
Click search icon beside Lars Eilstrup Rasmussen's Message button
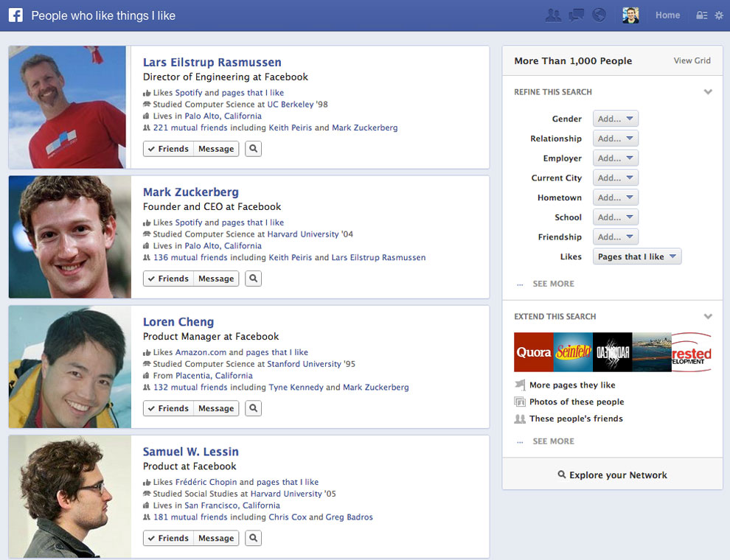(x=253, y=149)
